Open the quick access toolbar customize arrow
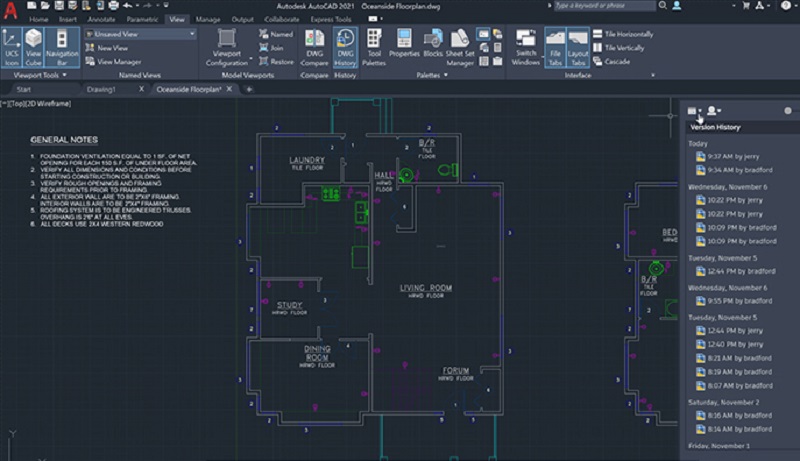This screenshot has width=800, height=461. pyautogui.click(x=166, y=6)
